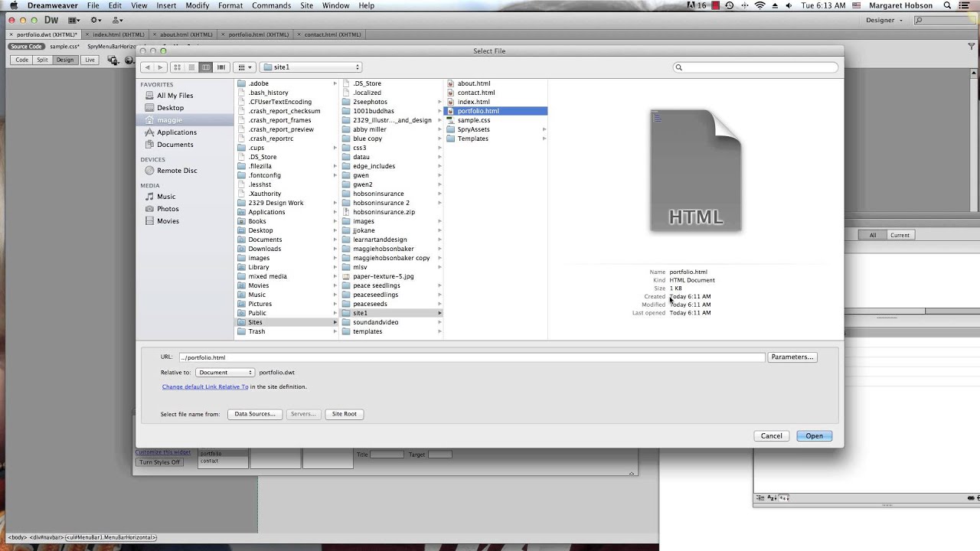Select Music under Media
The image size is (980, 551).
point(166,197)
